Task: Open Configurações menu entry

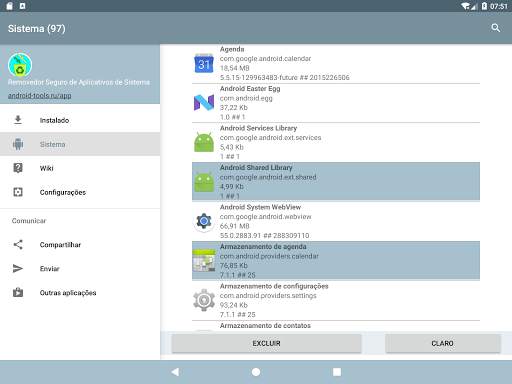Action: click(80, 192)
